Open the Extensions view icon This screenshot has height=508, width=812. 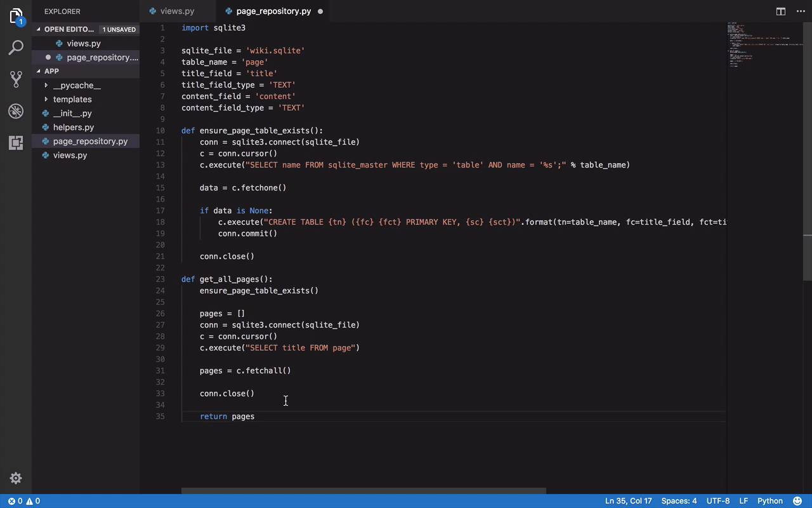coord(16,143)
